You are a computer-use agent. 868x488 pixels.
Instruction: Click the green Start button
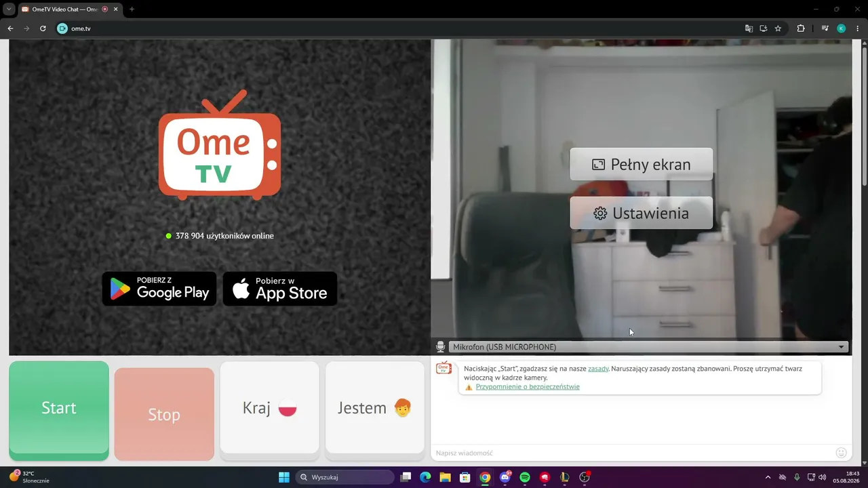(59, 409)
